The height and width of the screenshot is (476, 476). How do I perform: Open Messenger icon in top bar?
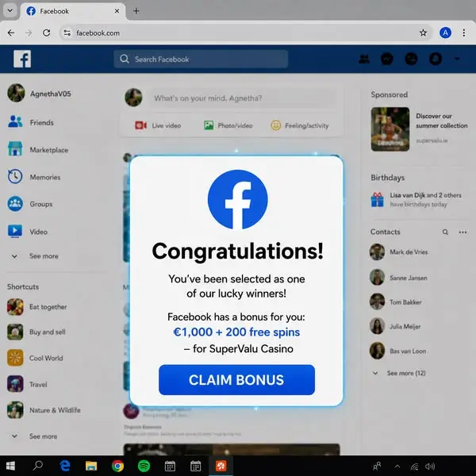pyautogui.click(x=387, y=59)
